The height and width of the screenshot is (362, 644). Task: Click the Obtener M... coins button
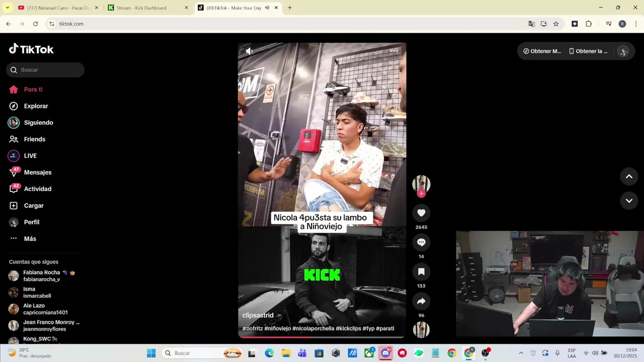tap(542, 51)
